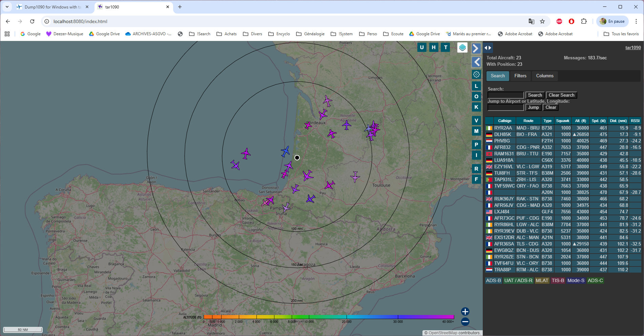Sort table by Route column header

click(528, 121)
